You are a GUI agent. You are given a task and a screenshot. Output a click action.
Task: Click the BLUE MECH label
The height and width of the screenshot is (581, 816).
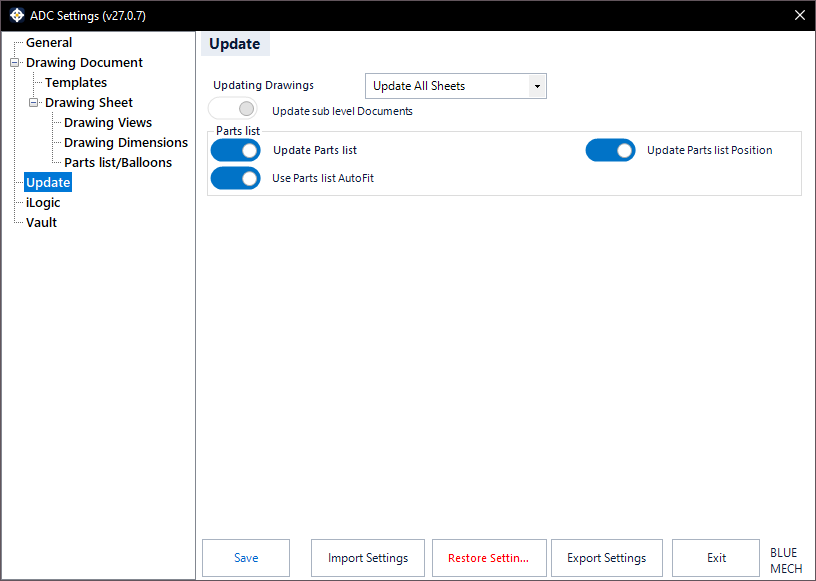(786, 560)
